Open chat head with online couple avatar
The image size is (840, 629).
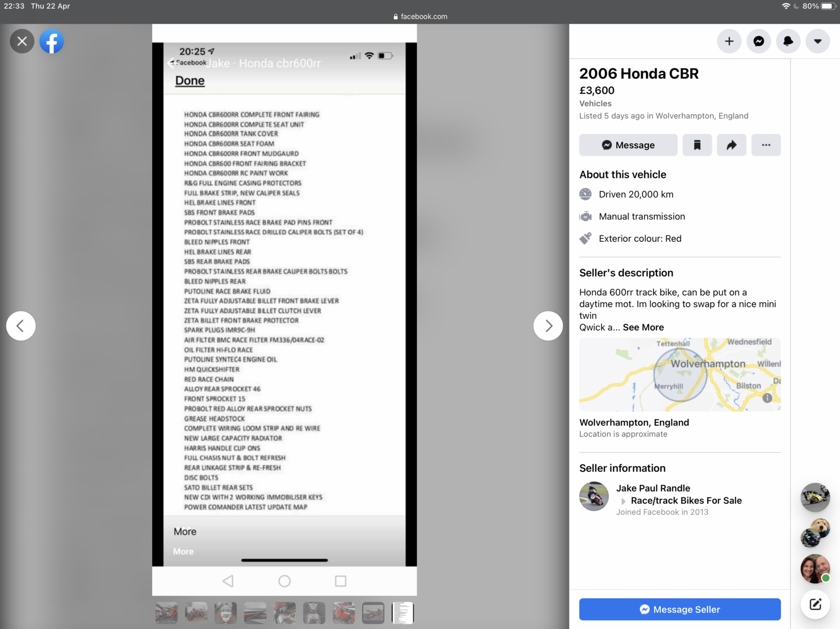(815, 569)
